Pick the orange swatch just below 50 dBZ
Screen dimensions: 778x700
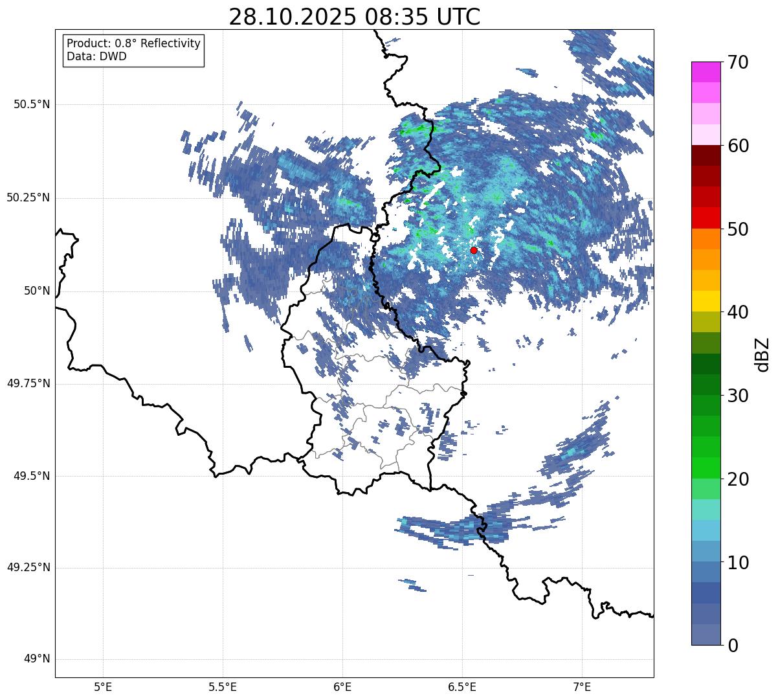[x=706, y=239]
